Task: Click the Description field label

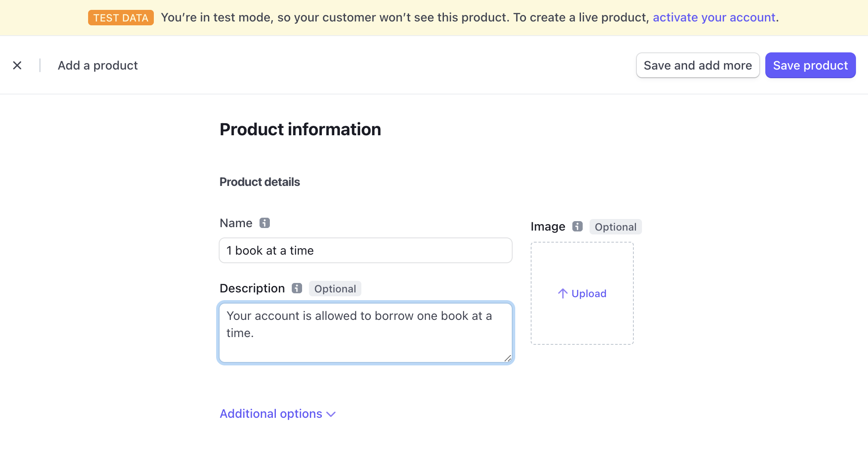Action: tap(252, 288)
